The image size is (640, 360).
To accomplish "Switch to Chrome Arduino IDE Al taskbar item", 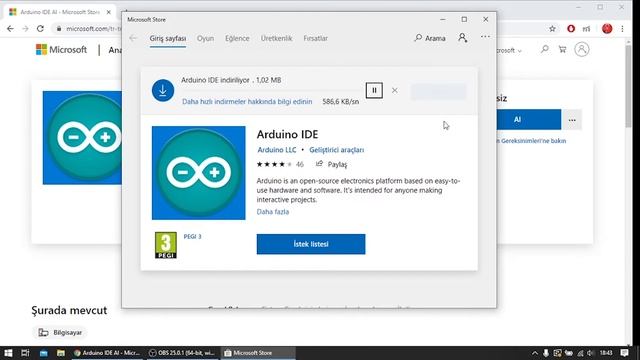I will (107, 353).
